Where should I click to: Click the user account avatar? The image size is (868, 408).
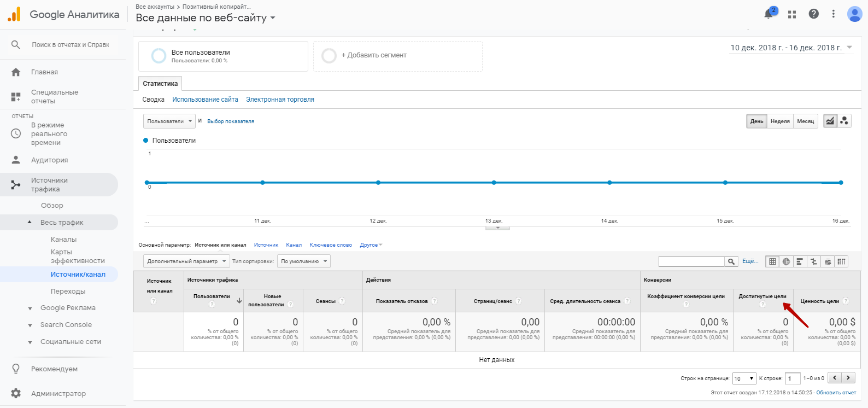tap(854, 14)
